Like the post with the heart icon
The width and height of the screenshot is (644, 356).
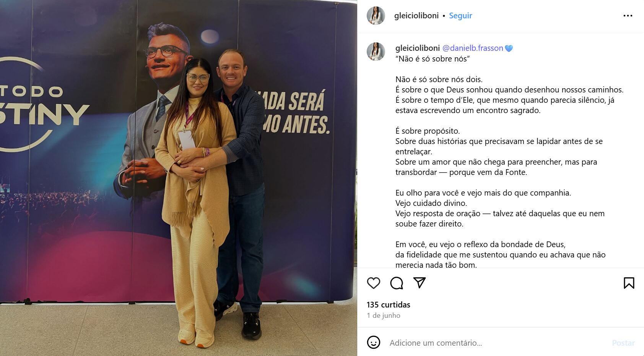(374, 283)
